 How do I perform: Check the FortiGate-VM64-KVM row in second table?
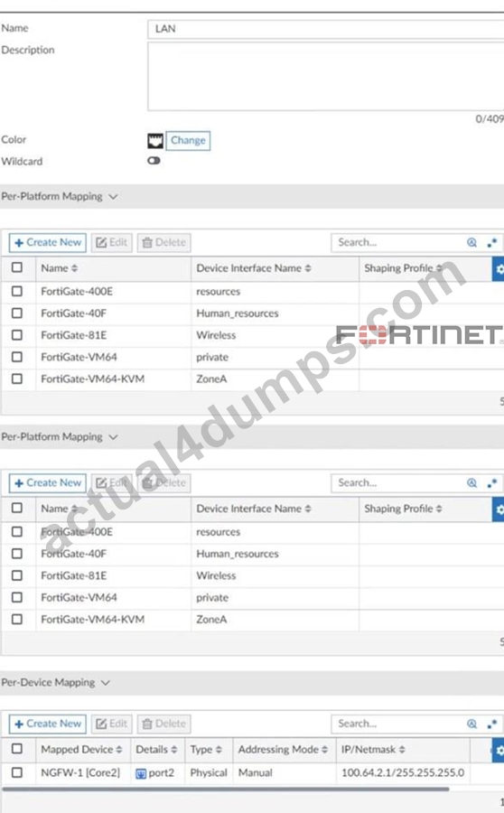coord(17,619)
